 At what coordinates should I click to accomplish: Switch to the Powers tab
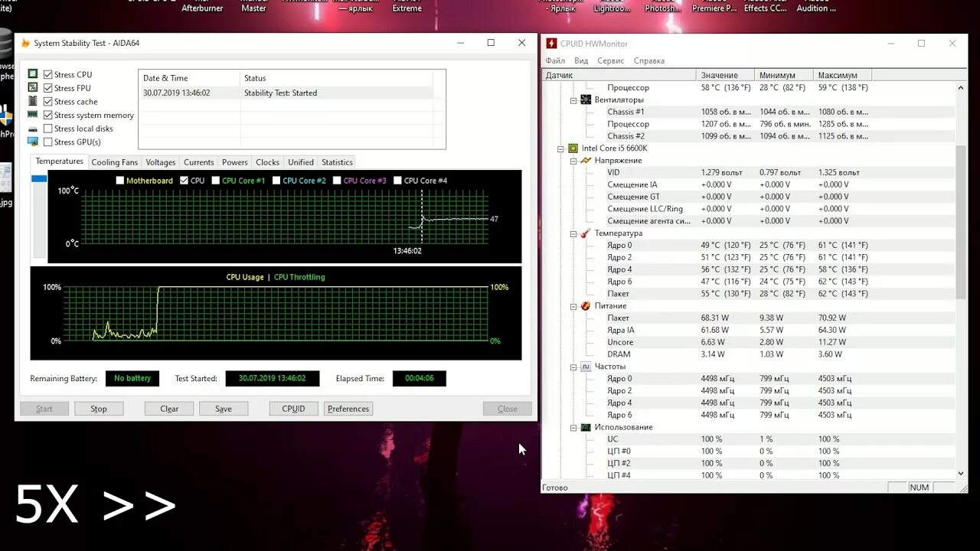pos(235,162)
